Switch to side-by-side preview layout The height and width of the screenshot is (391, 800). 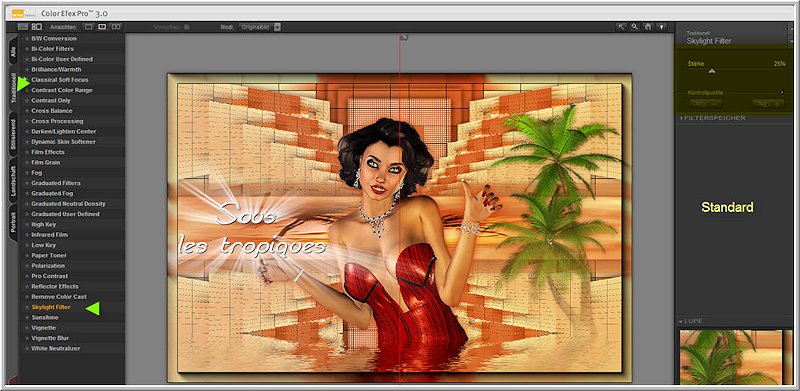(116, 27)
